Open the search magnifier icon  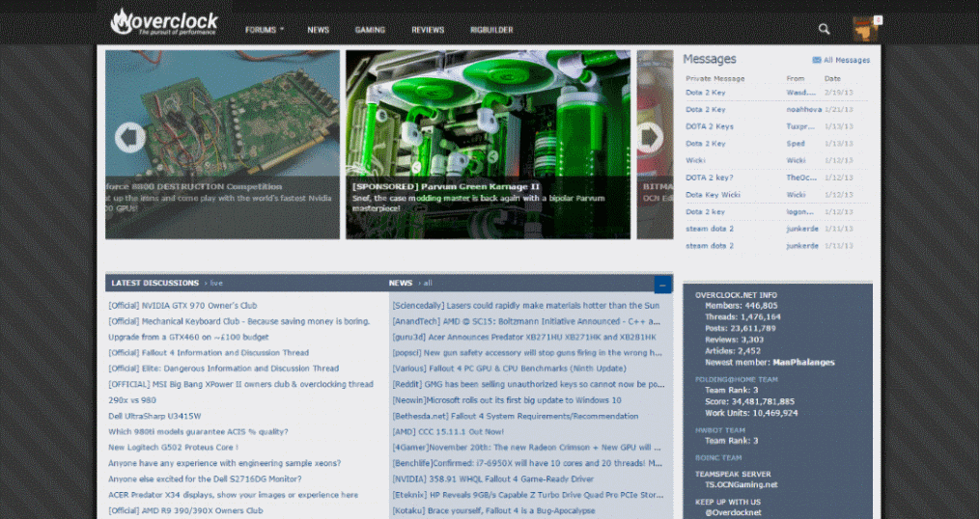[825, 29]
